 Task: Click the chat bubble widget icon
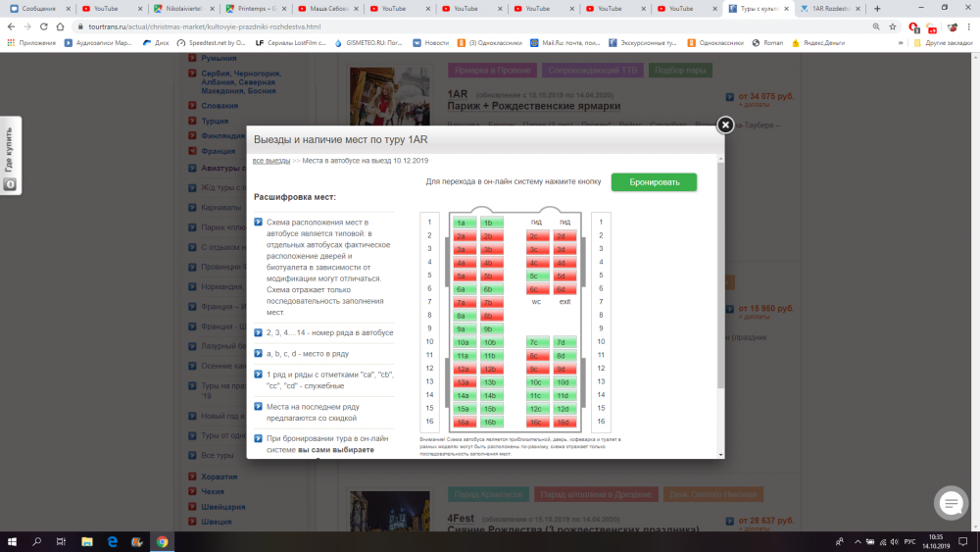(952, 503)
